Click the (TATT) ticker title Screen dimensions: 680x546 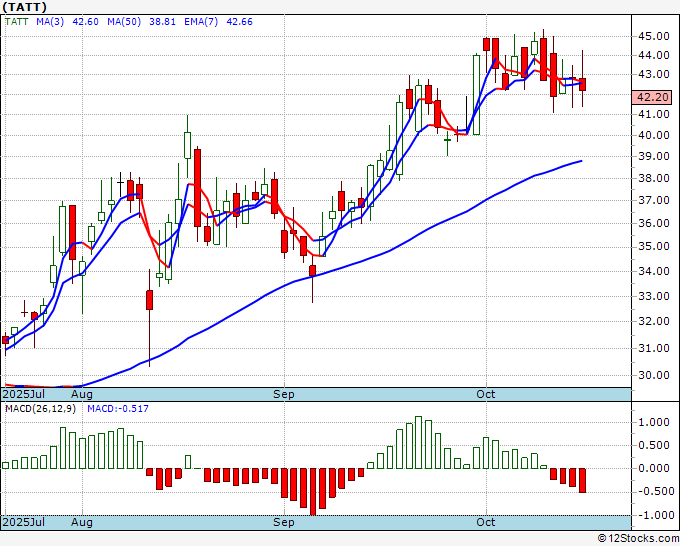[x=24, y=7]
